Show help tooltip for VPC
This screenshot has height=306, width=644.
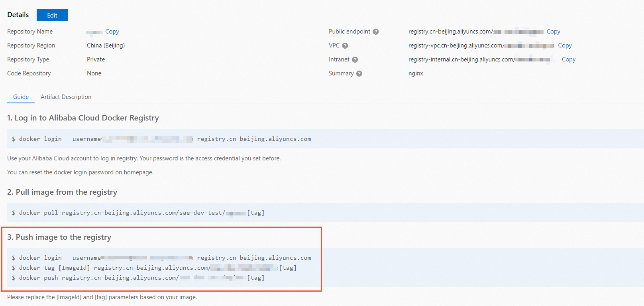345,45
